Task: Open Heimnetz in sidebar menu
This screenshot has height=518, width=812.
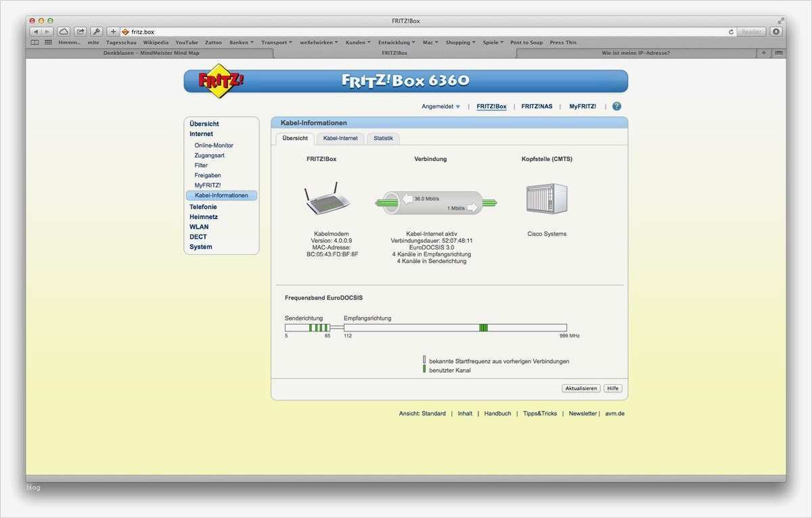Action: [x=204, y=217]
